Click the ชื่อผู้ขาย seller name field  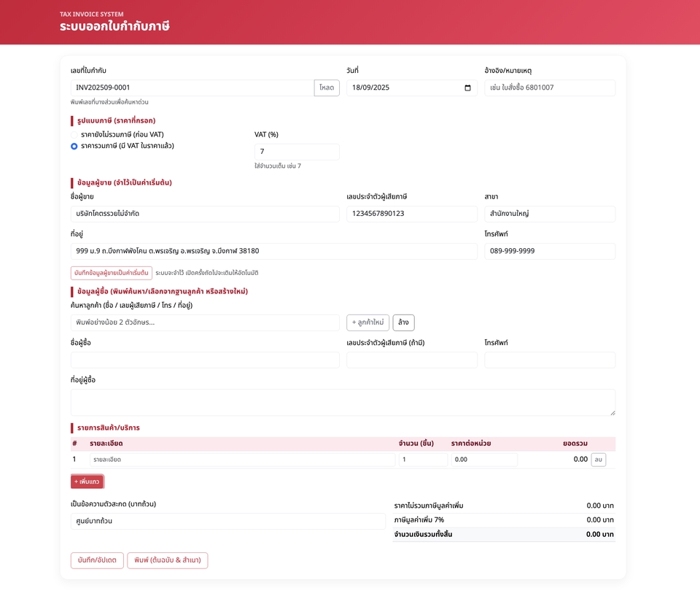[x=205, y=214]
